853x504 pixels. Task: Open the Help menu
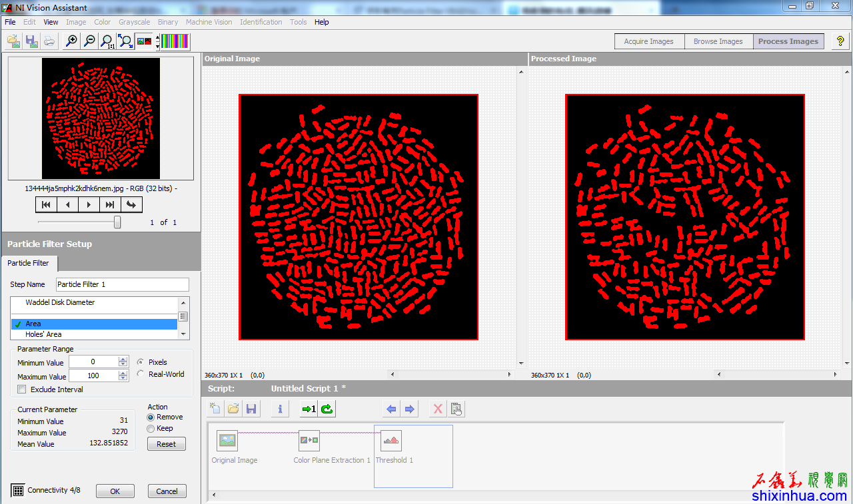322,22
